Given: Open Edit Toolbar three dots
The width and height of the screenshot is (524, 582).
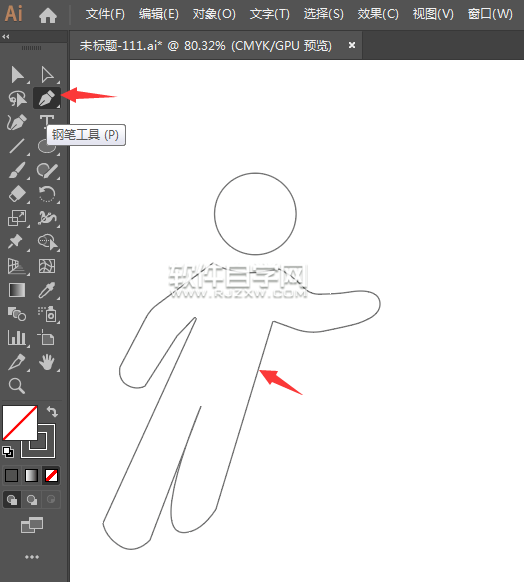Looking at the screenshot, I should click(x=32, y=557).
